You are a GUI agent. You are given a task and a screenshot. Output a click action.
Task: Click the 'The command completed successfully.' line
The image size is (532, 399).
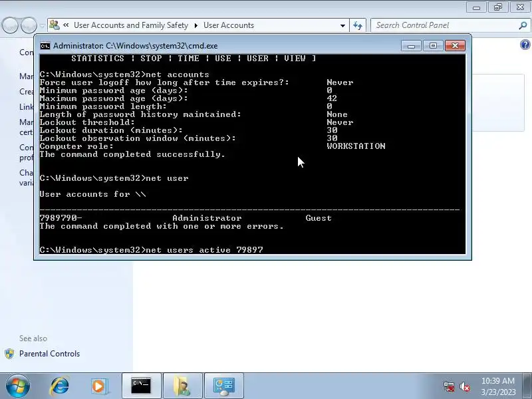[132, 154]
